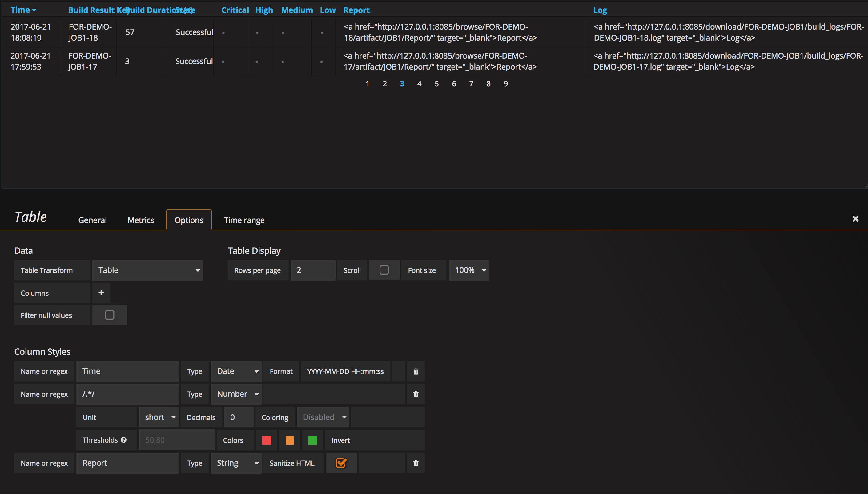Open the Table Transform dropdown
Screen dimensions: 868x494
(x=147, y=270)
